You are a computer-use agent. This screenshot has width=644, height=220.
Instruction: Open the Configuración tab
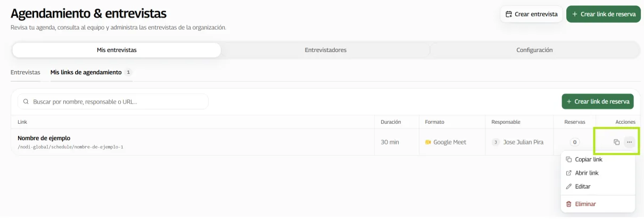coord(534,50)
